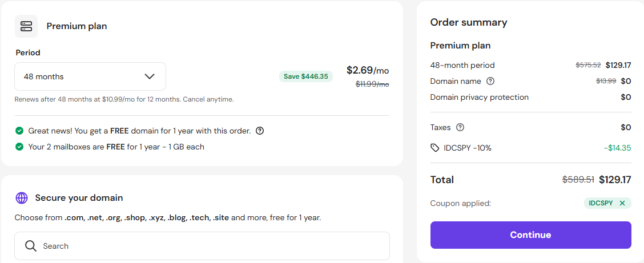Click the -$14.35 coupon discount amount
644x263 pixels.
(x=618, y=148)
